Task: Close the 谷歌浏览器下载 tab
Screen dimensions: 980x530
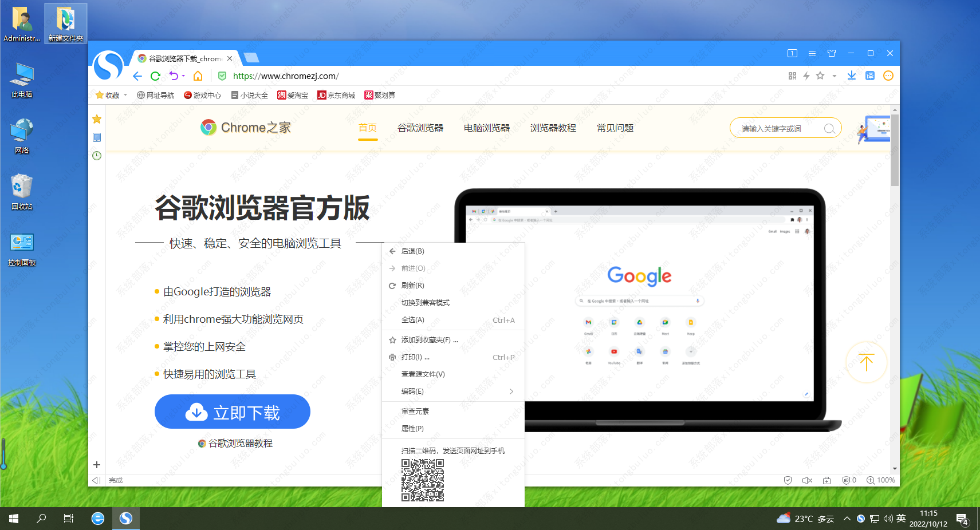Action: point(230,58)
